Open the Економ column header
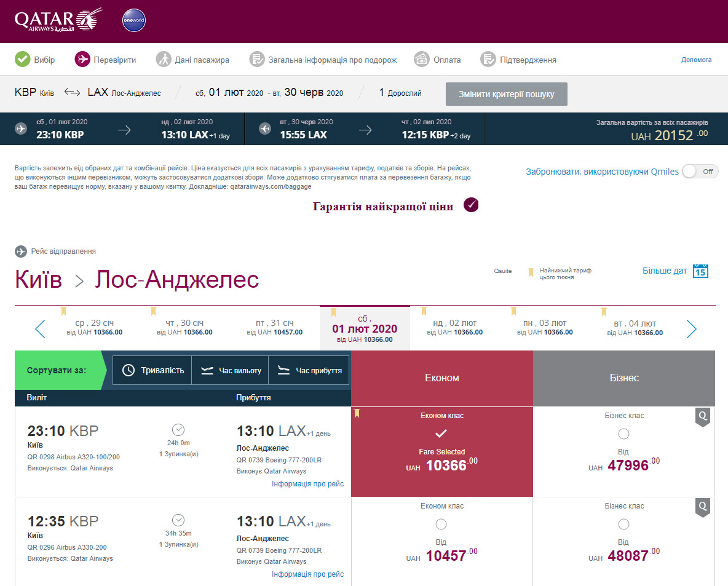Image resolution: width=728 pixels, height=586 pixels. (x=442, y=378)
